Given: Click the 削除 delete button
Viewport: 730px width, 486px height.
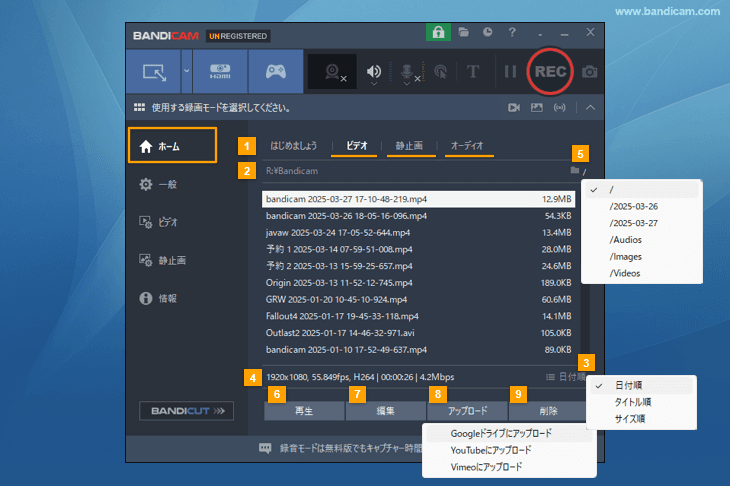Looking at the screenshot, I should tap(548, 411).
